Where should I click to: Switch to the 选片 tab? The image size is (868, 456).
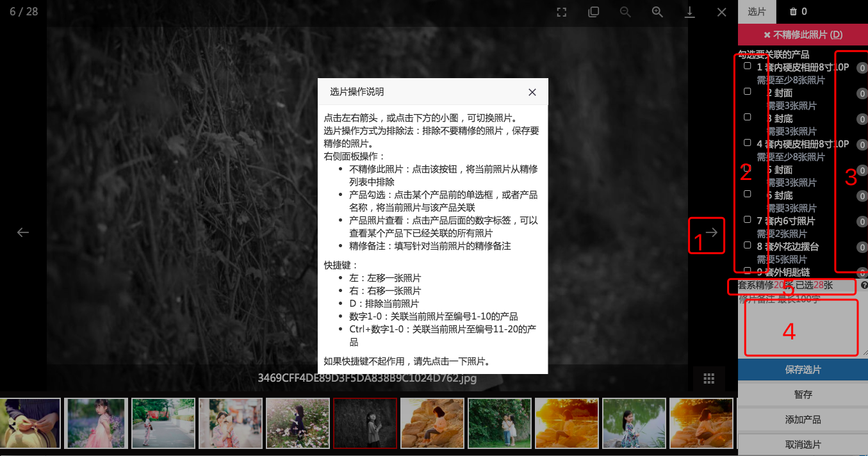(757, 12)
